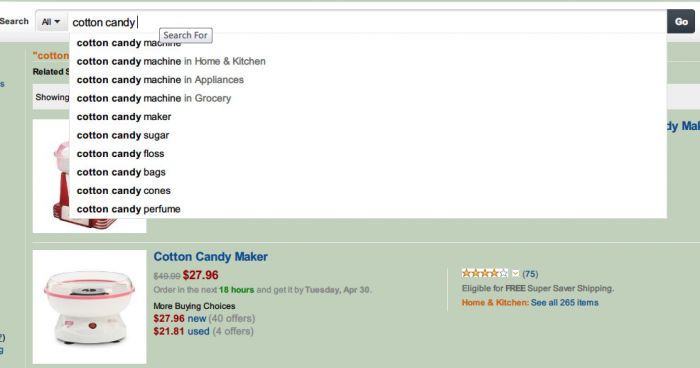Select the cotton candy perfume suggestion
This screenshot has width=700, height=368.
tap(368, 209)
